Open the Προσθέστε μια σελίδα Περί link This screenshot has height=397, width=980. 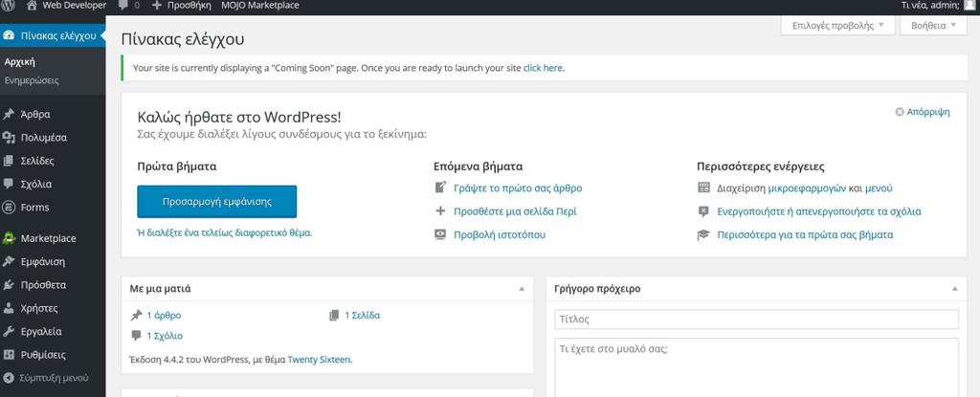(x=515, y=211)
